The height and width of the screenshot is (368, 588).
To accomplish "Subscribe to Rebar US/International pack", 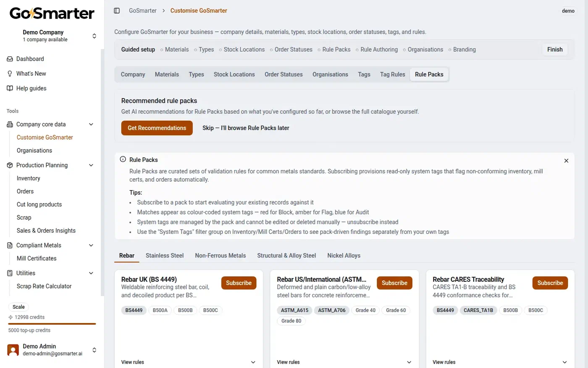I will 394,283.
